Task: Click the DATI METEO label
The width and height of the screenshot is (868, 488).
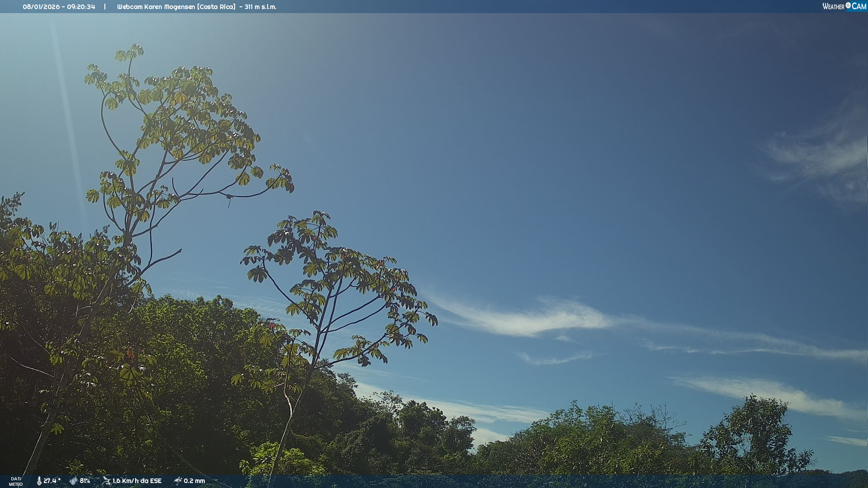Action: pos(16,481)
